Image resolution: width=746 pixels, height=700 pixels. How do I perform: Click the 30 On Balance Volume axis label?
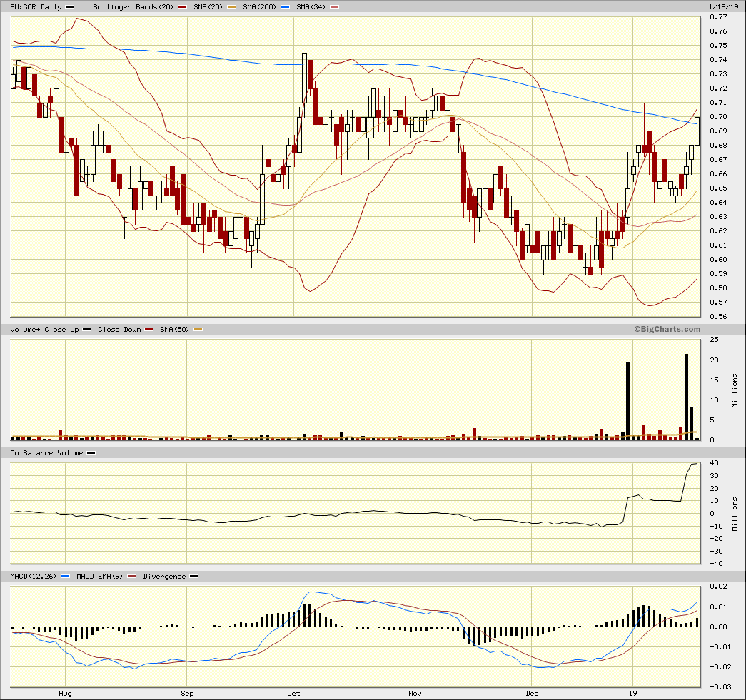[x=714, y=475]
